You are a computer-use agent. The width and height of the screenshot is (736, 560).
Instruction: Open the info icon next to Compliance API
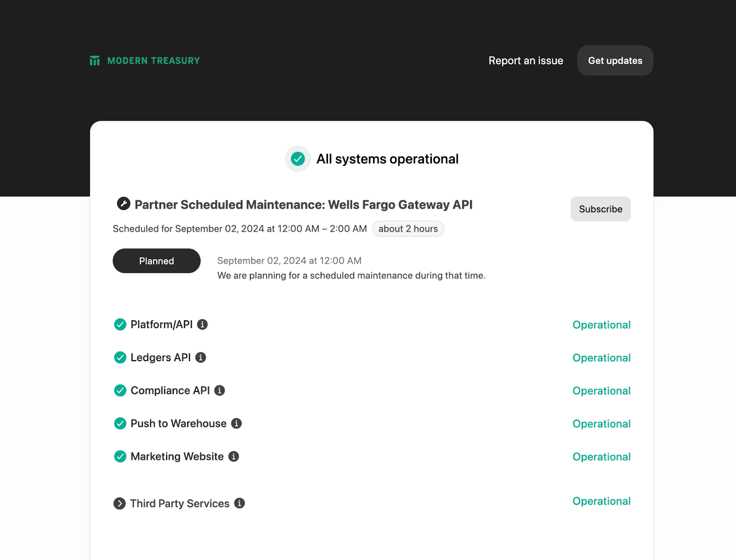tap(220, 390)
